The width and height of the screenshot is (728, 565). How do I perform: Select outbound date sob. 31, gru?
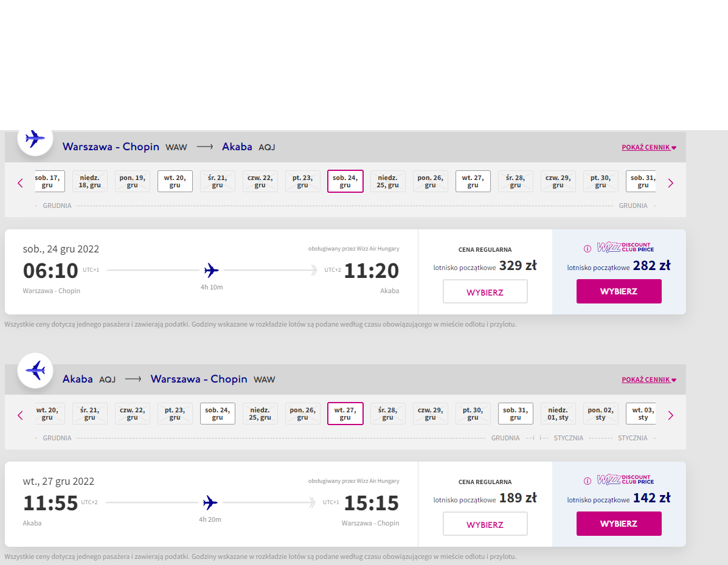641,181
